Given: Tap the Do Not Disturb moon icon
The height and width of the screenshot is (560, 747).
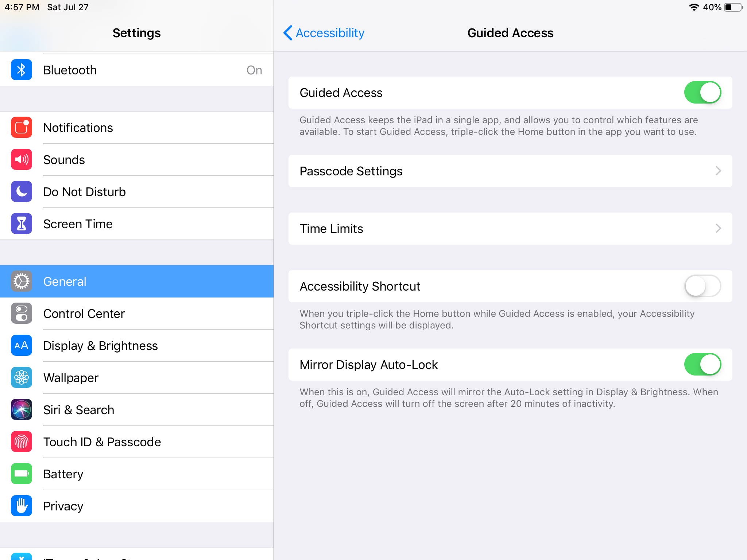Looking at the screenshot, I should [22, 192].
